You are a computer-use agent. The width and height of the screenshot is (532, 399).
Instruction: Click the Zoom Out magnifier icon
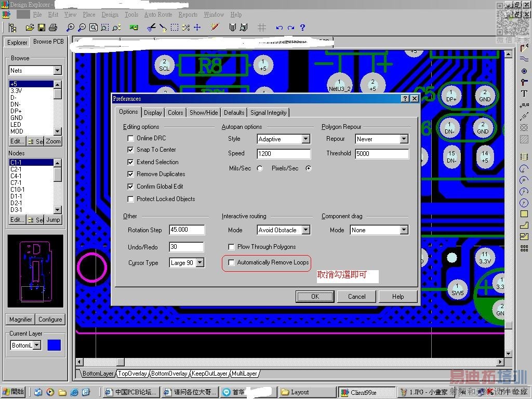82,28
